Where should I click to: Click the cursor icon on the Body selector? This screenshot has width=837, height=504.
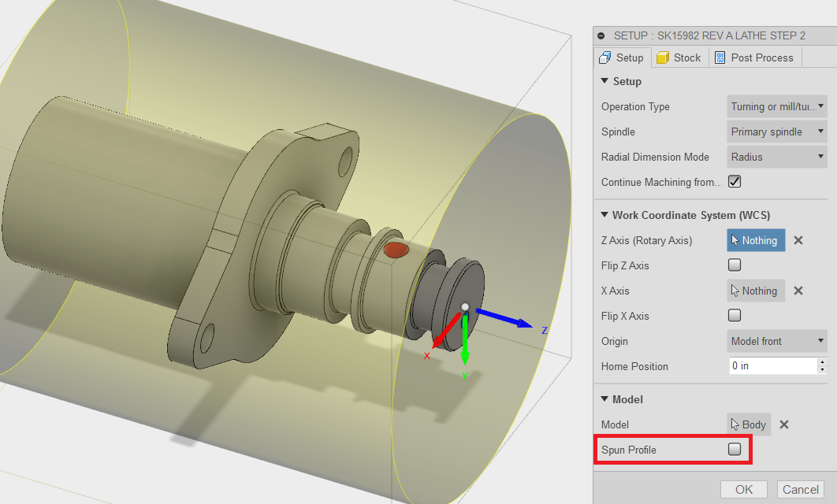point(736,424)
